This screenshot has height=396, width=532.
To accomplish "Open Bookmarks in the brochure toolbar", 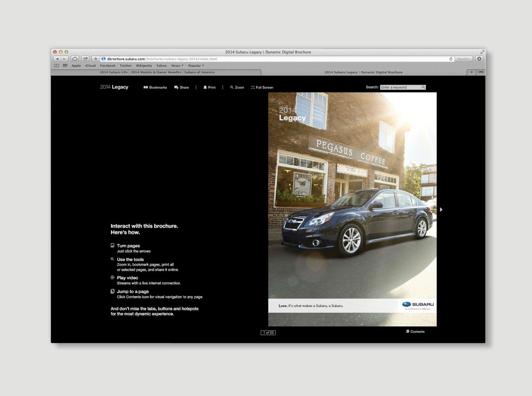I will pyautogui.click(x=155, y=87).
